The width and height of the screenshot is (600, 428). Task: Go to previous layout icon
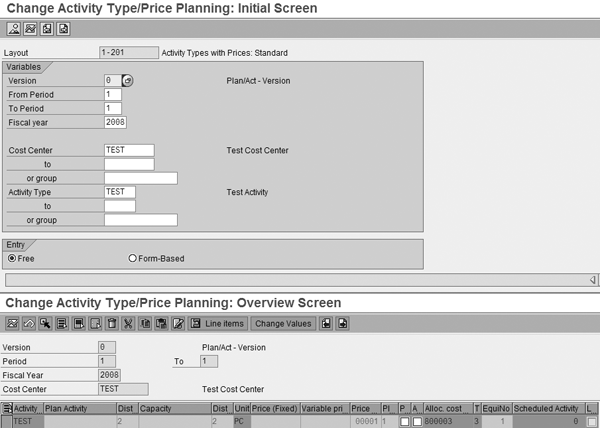[47, 29]
